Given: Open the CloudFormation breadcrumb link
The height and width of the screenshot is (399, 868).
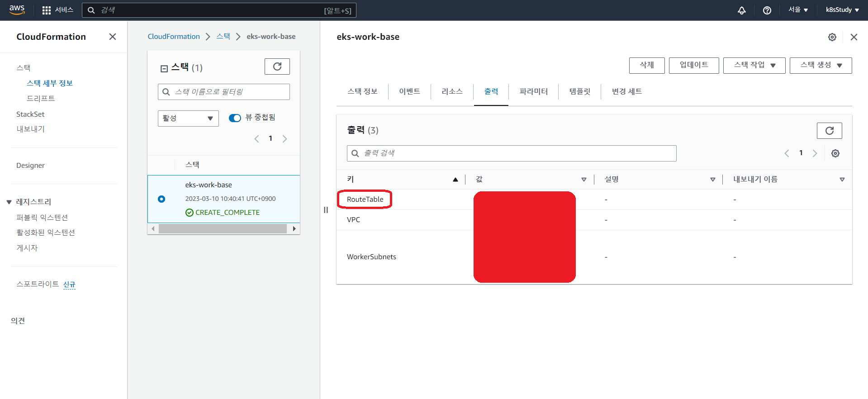Looking at the screenshot, I should [x=174, y=37].
